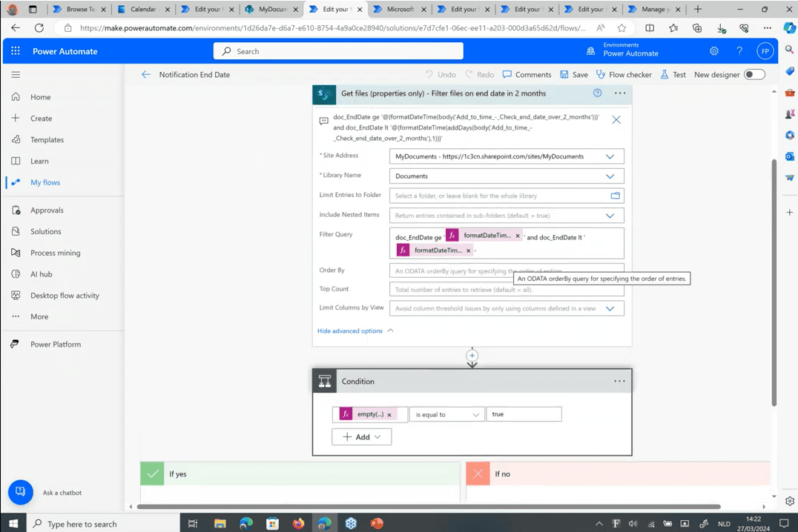Go to My flows in sidebar
The height and width of the screenshot is (532, 798).
(x=45, y=182)
